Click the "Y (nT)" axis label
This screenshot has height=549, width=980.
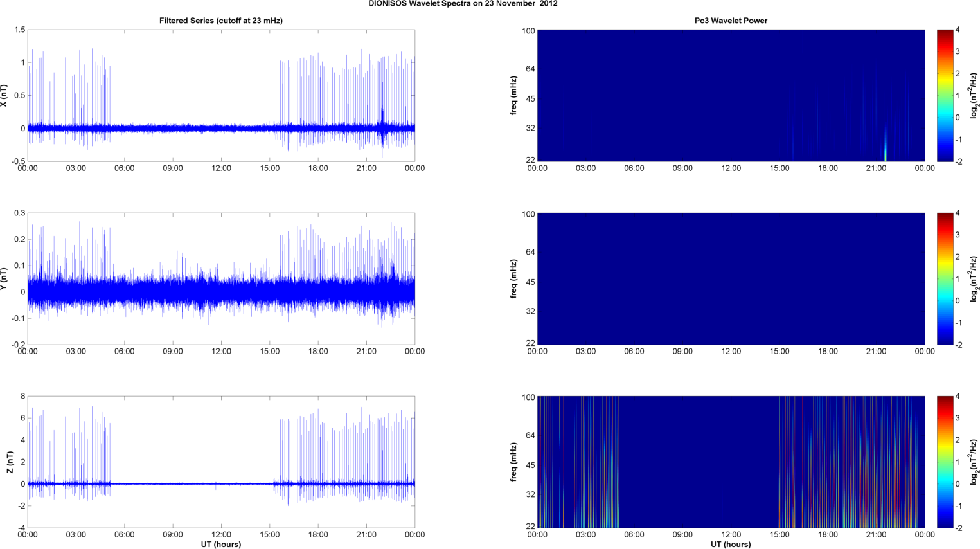(4, 279)
